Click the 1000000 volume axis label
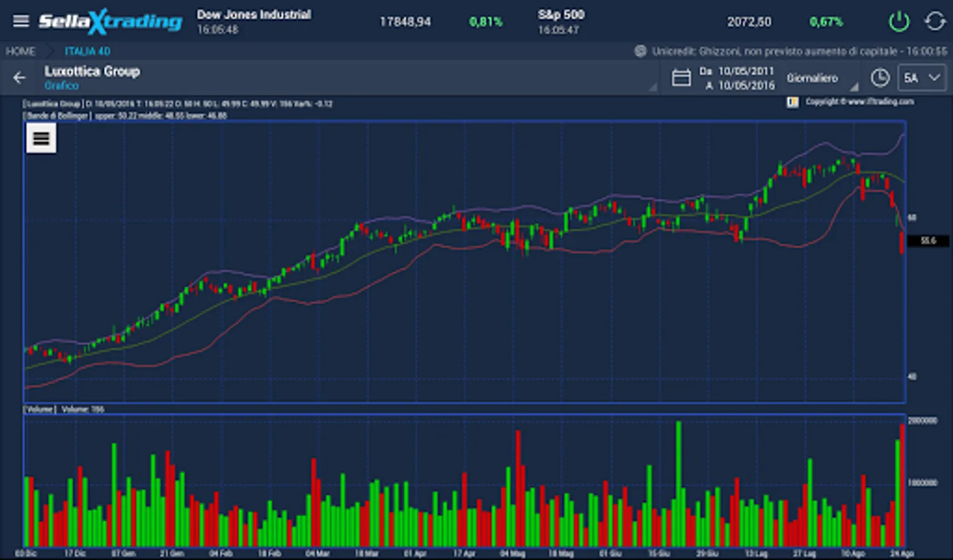Viewport: 953px width, 560px height. pyautogui.click(x=922, y=483)
